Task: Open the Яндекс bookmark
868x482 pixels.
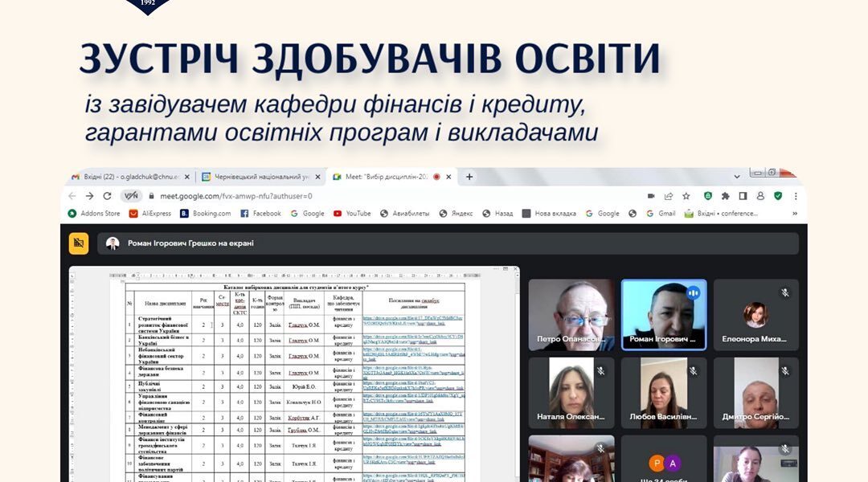Action: [457, 213]
